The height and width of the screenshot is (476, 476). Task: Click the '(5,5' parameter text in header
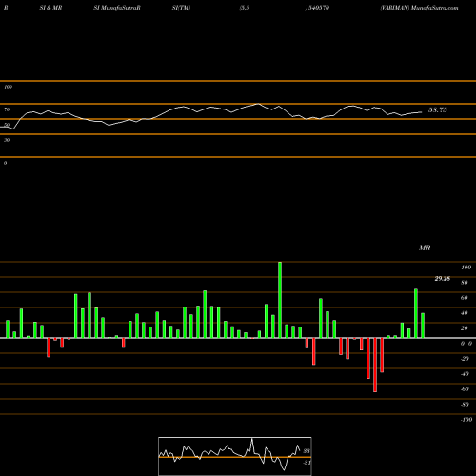[x=245, y=8]
